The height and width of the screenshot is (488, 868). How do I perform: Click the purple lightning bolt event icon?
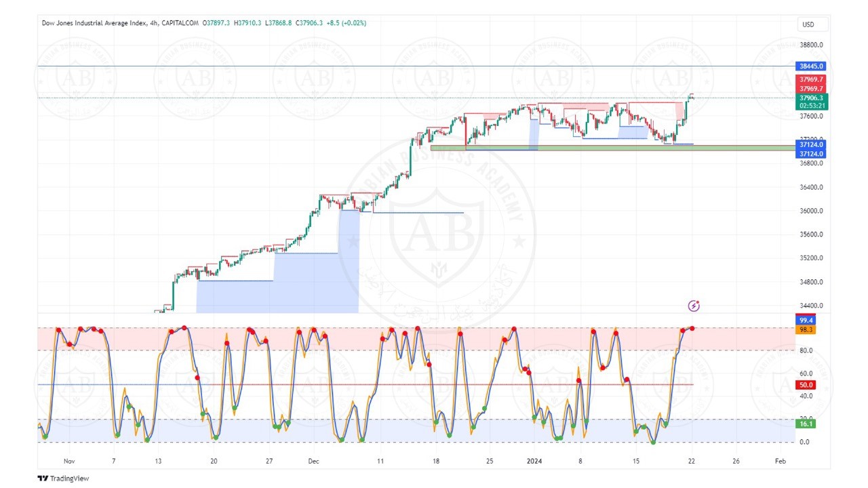[694, 306]
